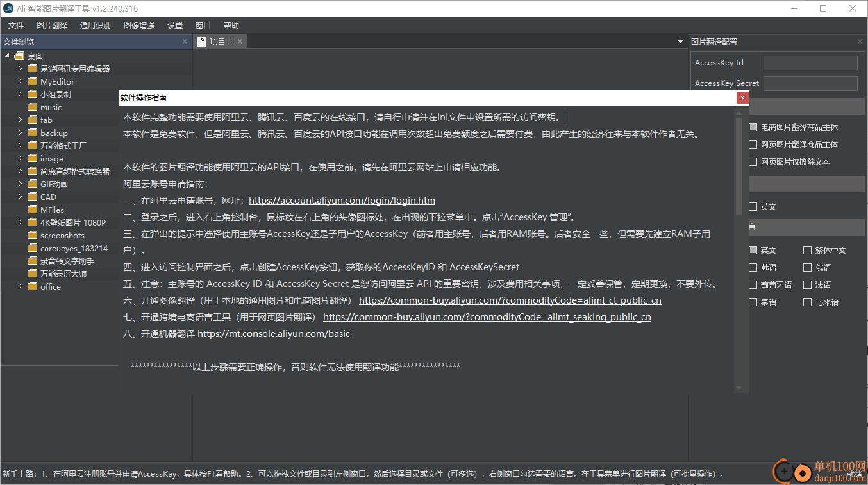Open the alimt_ct_public_cn purchase link
This screenshot has height=485, width=868.
(x=510, y=300)
